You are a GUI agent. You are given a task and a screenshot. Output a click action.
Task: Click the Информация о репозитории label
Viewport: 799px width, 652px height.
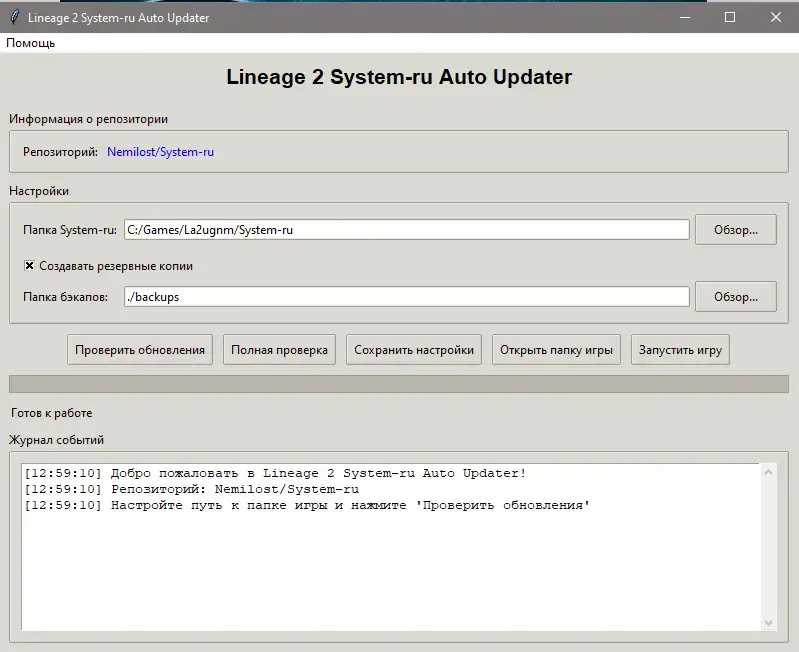tap(88, 119)
